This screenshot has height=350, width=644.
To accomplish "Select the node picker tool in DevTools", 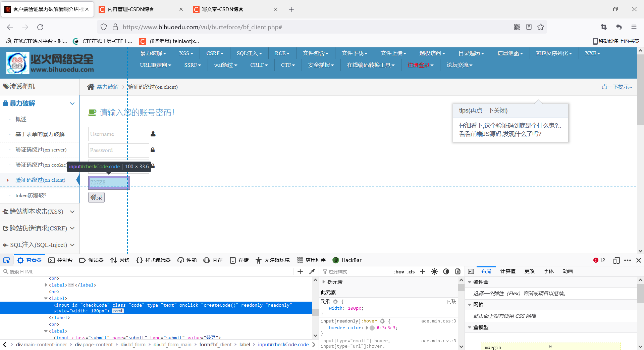I will click(6, 260).
